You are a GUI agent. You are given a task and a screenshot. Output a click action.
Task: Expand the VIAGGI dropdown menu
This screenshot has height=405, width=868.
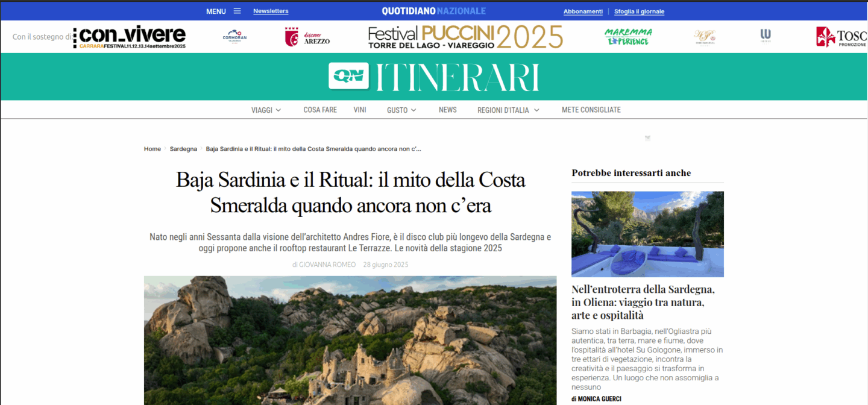(x=266, y=110)
